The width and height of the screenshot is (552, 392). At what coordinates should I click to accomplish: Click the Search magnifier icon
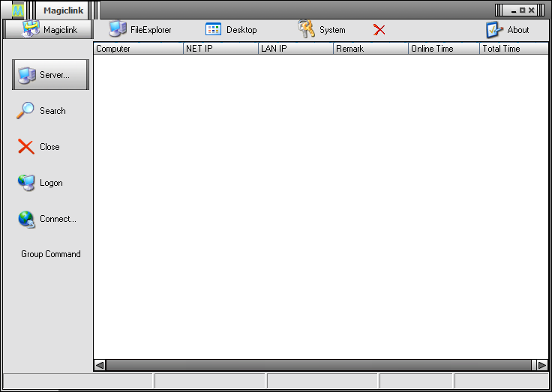point(26,110)
